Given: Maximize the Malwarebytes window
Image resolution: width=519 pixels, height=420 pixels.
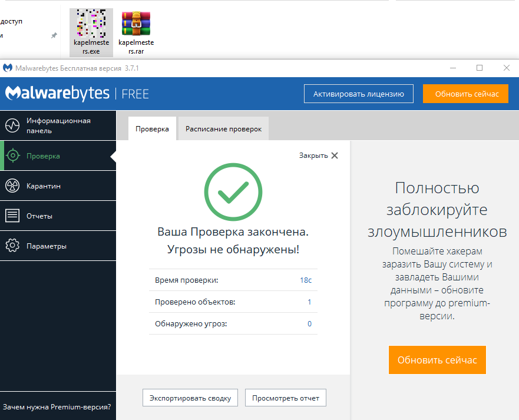Looking at the screenshot, I should [480, 68].
